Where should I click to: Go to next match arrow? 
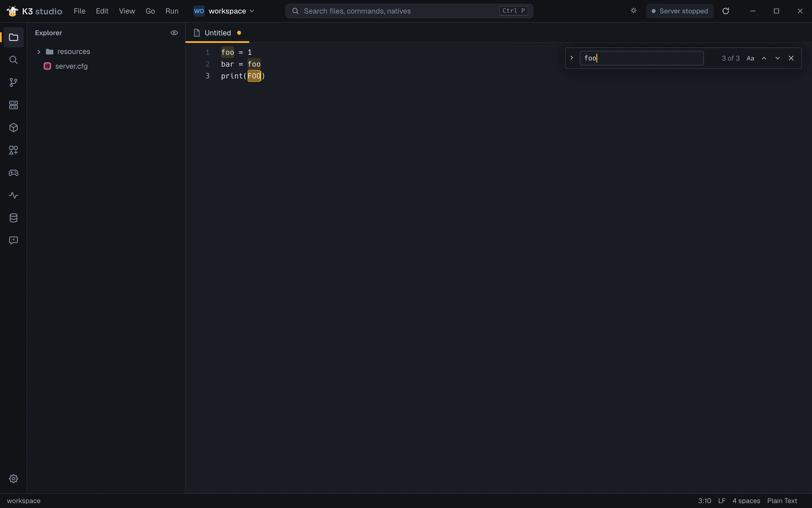tap(777, 58)
